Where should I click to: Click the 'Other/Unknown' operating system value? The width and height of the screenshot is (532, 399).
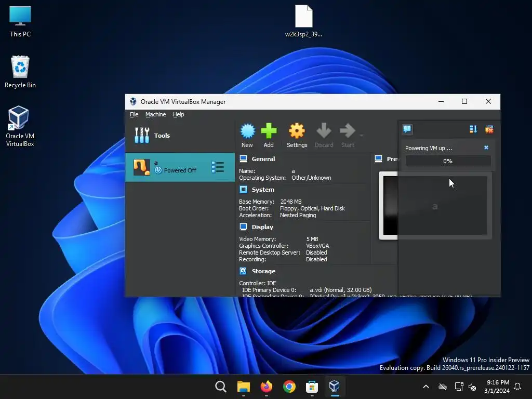tap(312, 178)
